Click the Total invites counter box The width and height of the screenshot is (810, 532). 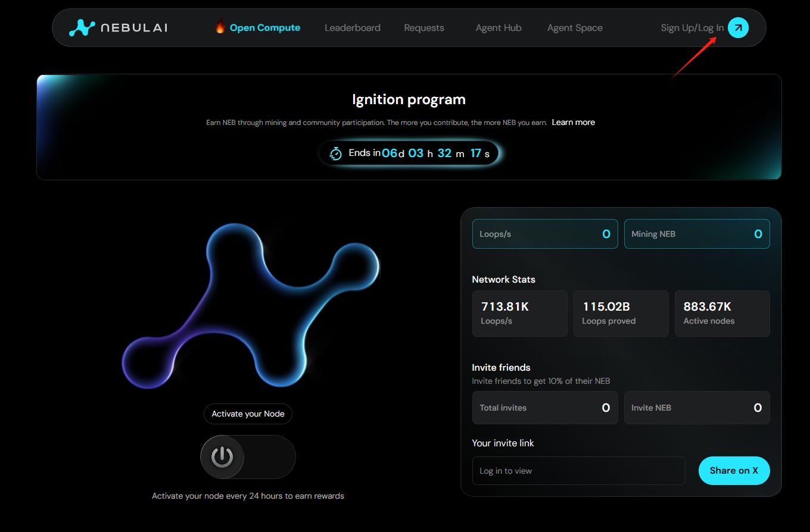point(545,408)
